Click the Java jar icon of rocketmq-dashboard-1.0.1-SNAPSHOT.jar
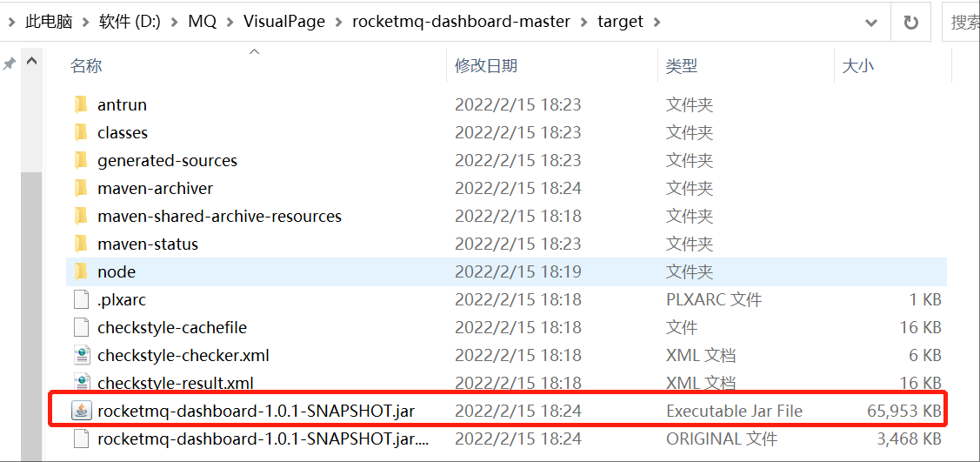The height and width of the screenshot is (462, 980). (x=81, y=411)
